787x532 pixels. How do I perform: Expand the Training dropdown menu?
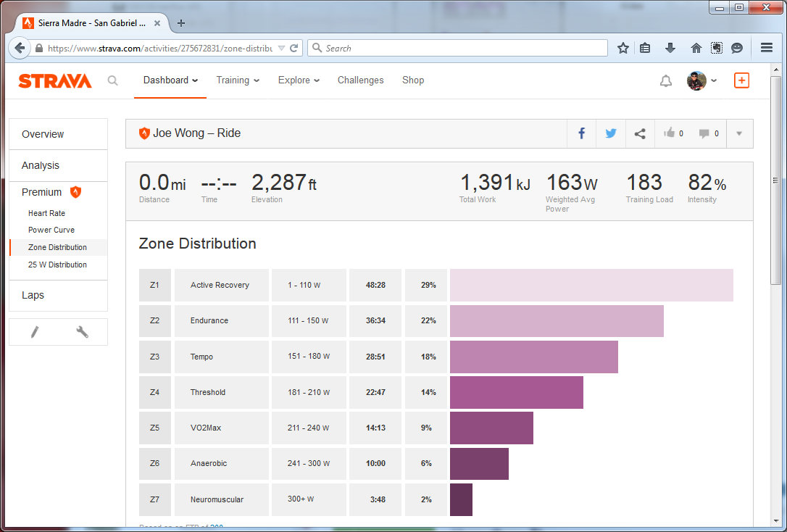click(238, 80)
